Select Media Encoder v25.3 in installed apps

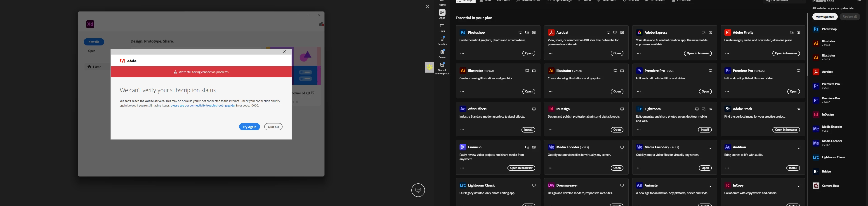tap(828, 129)
